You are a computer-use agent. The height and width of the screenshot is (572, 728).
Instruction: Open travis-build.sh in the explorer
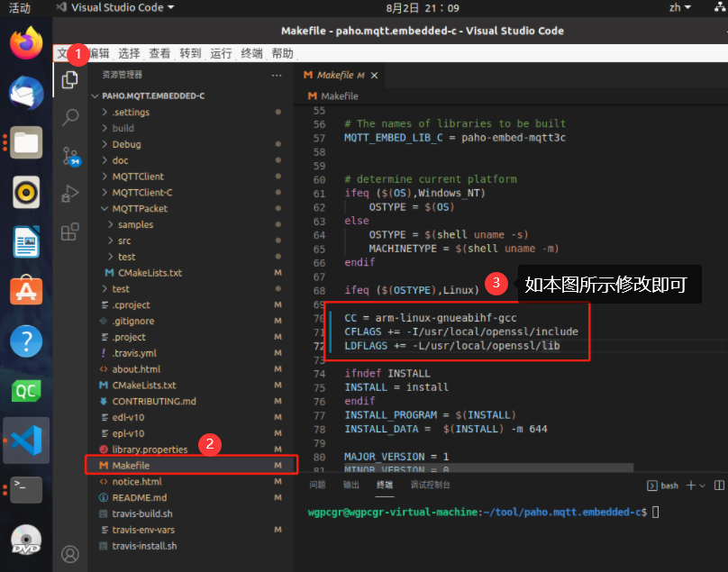tap(191, 513)
